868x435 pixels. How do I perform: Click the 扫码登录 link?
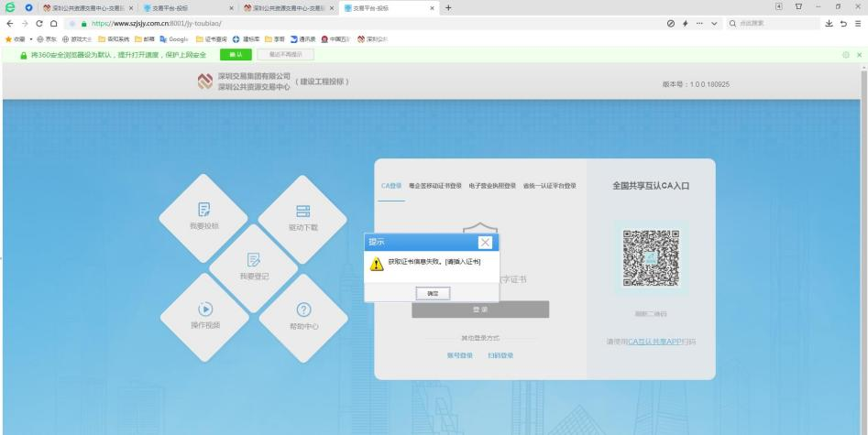500,354
